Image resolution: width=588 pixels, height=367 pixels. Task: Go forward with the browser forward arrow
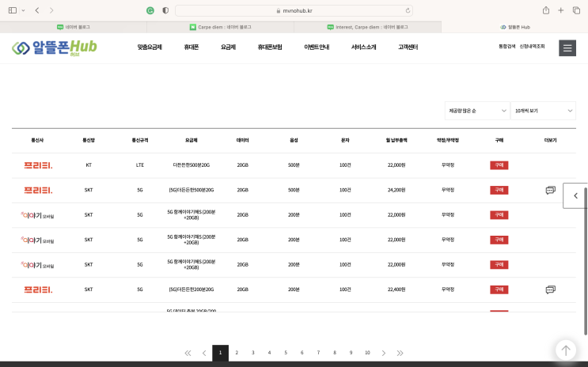(51, 10)
